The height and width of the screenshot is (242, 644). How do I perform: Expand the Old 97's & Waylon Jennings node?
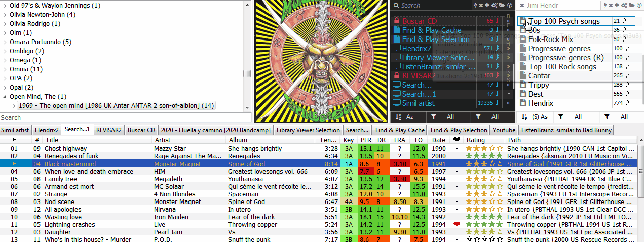pos(5,6)
